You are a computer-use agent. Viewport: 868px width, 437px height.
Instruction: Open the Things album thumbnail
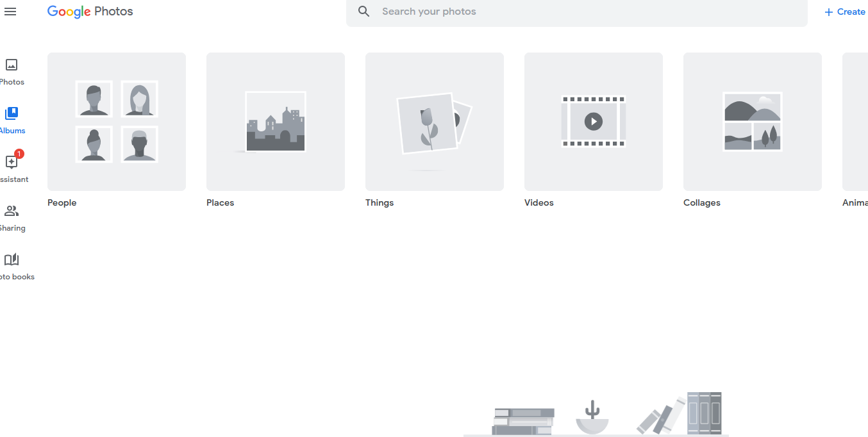(435, 122)
